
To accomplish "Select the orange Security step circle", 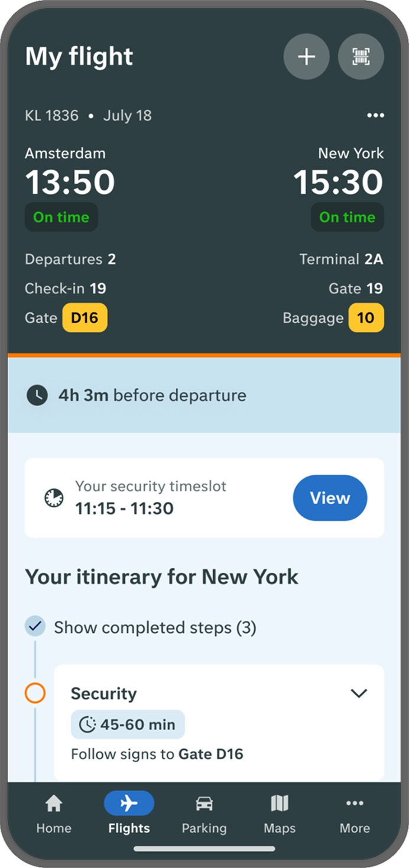I will click(35, 693).
